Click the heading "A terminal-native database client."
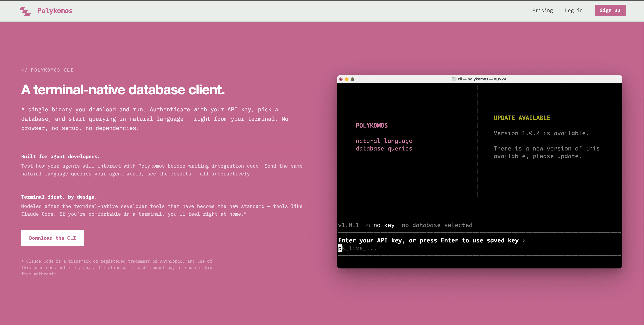This screenshot has width=644, height=325. click(123, 90)
